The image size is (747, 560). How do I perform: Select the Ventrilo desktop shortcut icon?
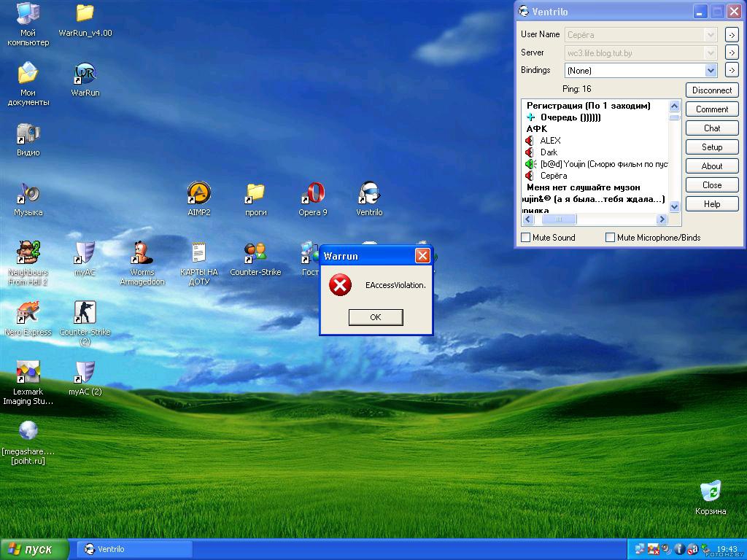[x=369, y=192]
